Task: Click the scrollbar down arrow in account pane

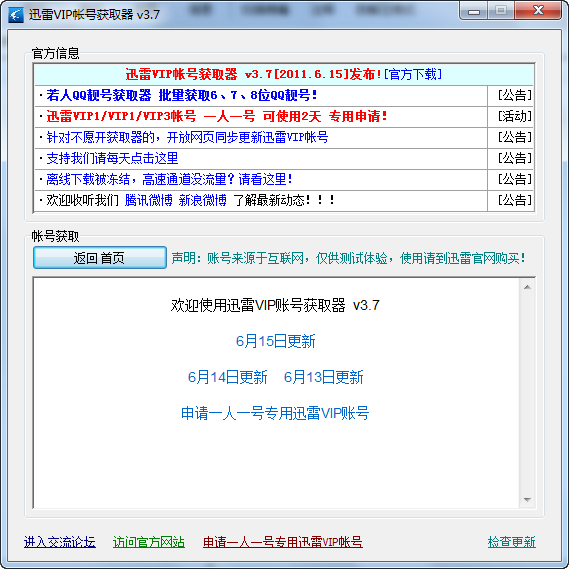Action: click(527, 500)
